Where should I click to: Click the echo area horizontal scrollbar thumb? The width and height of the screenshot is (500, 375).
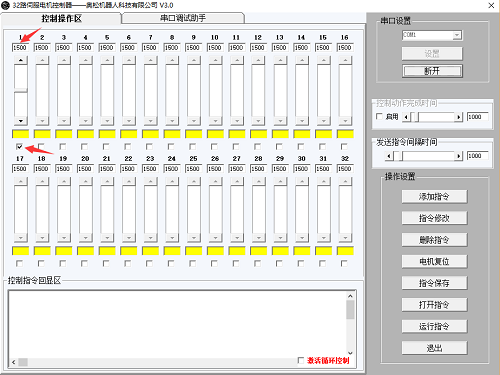pos(23,362)
